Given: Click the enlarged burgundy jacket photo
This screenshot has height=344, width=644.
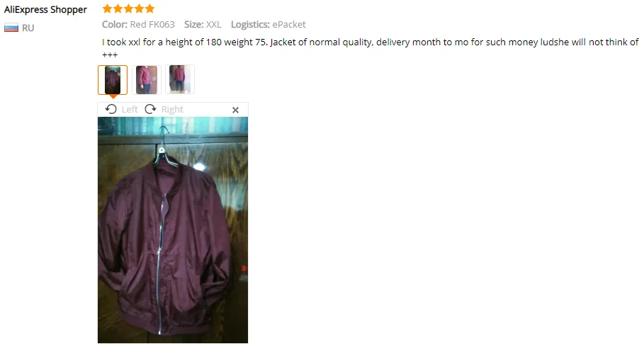Looking at the screenshot, I should tap(172, 230).
